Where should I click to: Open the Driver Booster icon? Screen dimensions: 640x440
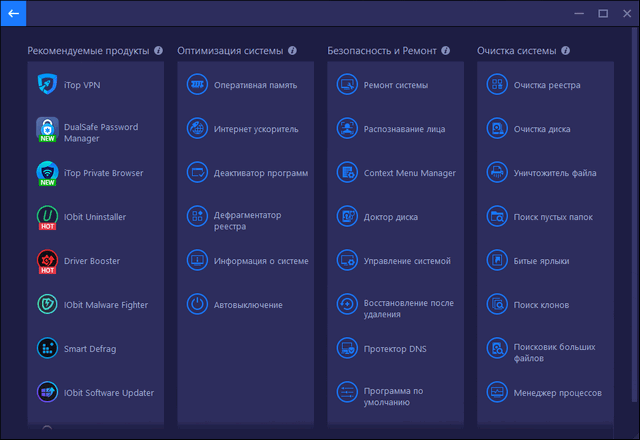(47, 261)
